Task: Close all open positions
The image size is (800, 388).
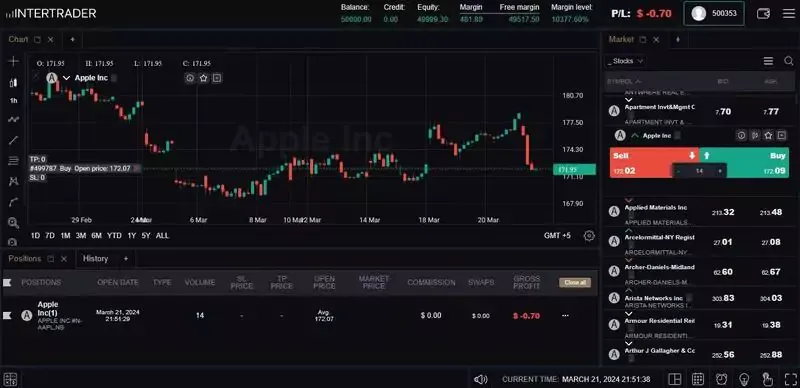Action: pos(575,282)
